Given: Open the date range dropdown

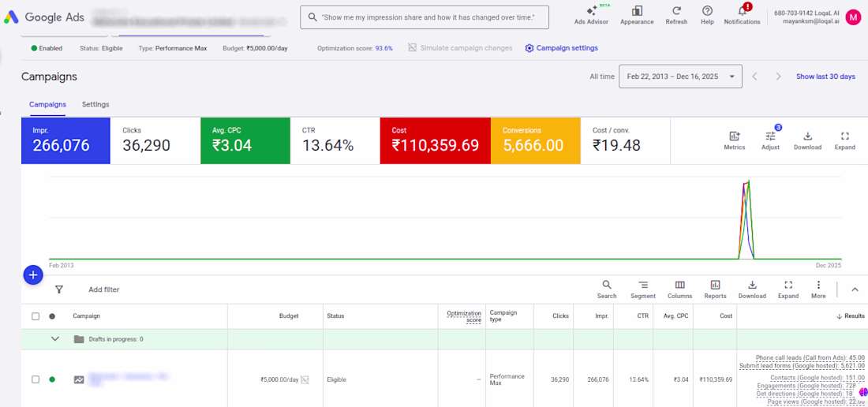Looking at the screenshot, I should point(680,77).
